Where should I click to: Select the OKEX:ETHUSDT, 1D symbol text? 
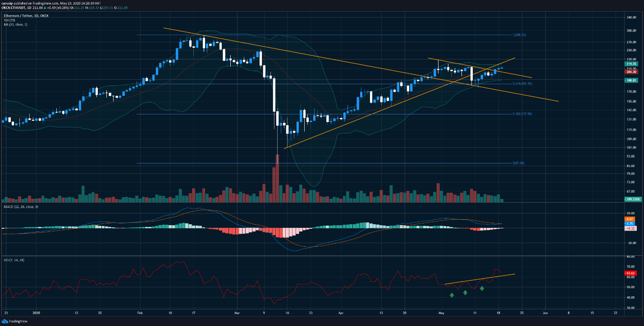pyautogui.click(x=16, y=8)
